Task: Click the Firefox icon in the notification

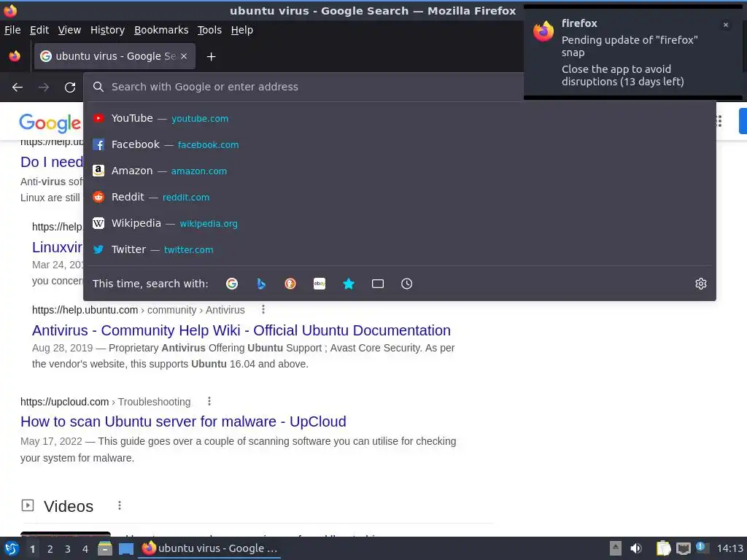Action: click(x=543, y=31)
